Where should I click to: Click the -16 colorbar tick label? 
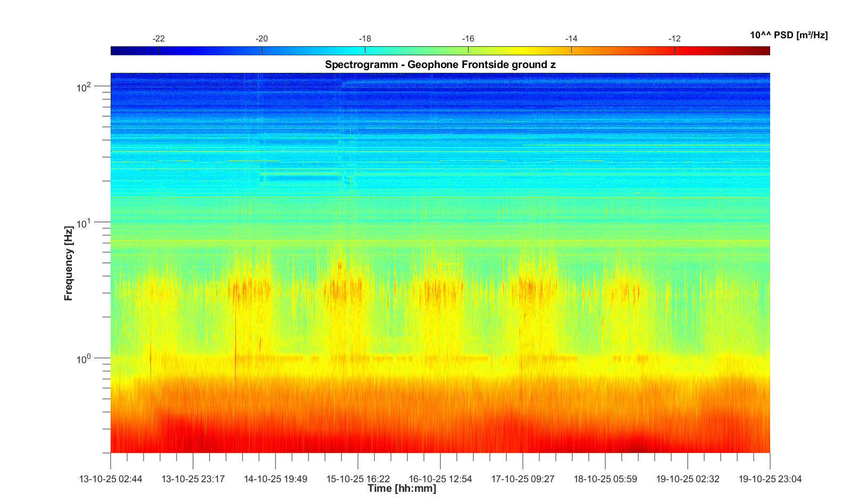(x=468, y=39)
